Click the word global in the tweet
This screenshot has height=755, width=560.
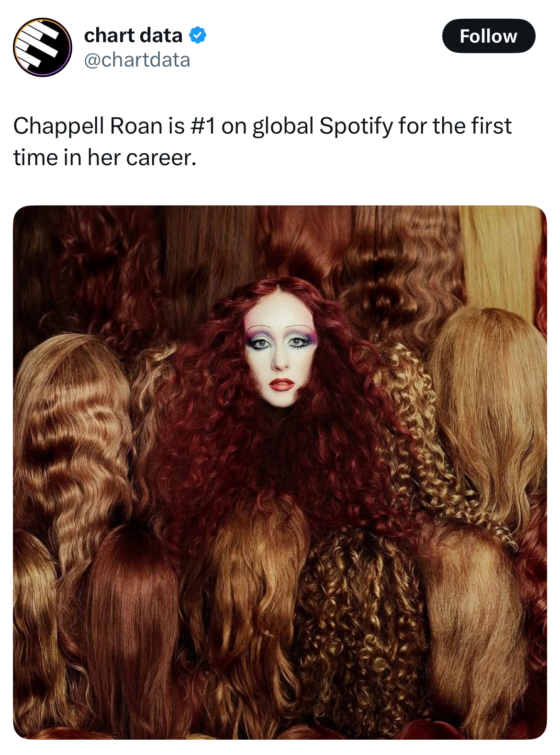point(283,126)
